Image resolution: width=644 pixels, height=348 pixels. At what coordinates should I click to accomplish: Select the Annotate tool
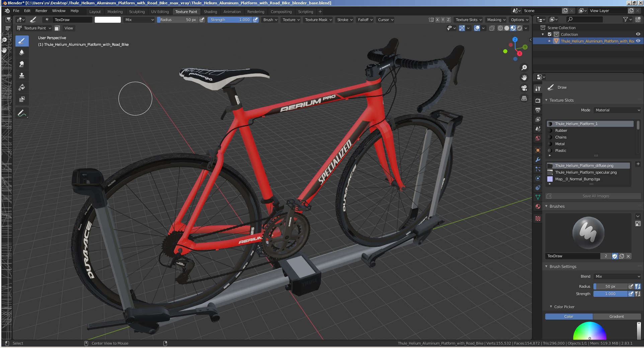(22, 113)
